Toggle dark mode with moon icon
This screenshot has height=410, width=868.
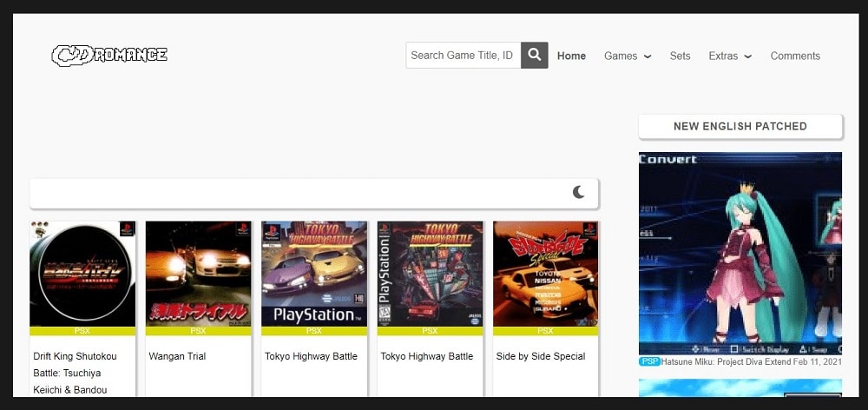click(578, 192)
